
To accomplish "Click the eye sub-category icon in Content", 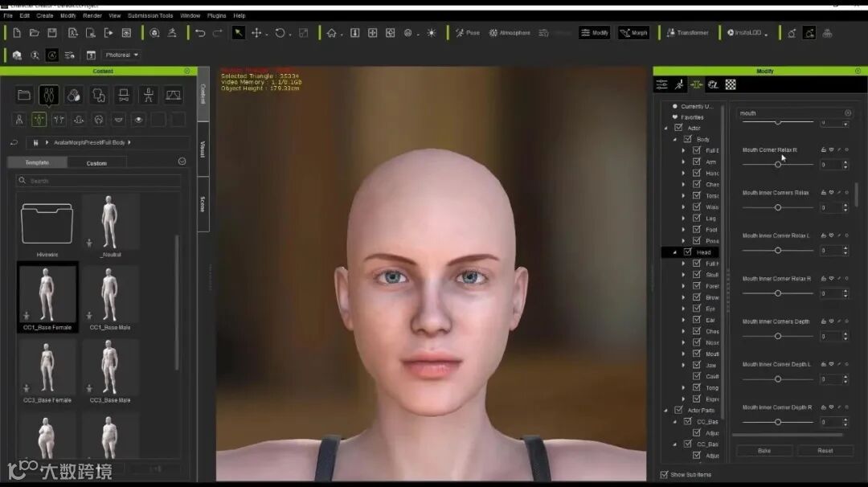I will 138,120.
